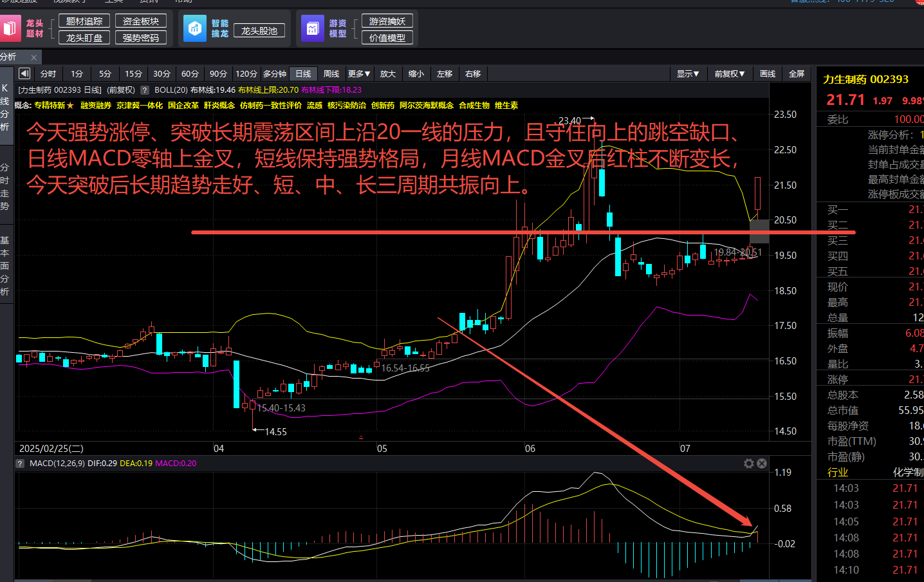Click the 2025/02/25(二) date label
Viewport: 924px width, 582px height.
coord(51,448)
